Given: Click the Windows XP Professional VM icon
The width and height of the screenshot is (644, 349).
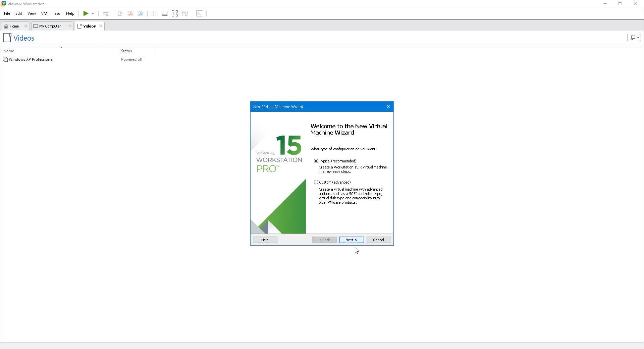Looking at the screenshot, I should (5, 59).
